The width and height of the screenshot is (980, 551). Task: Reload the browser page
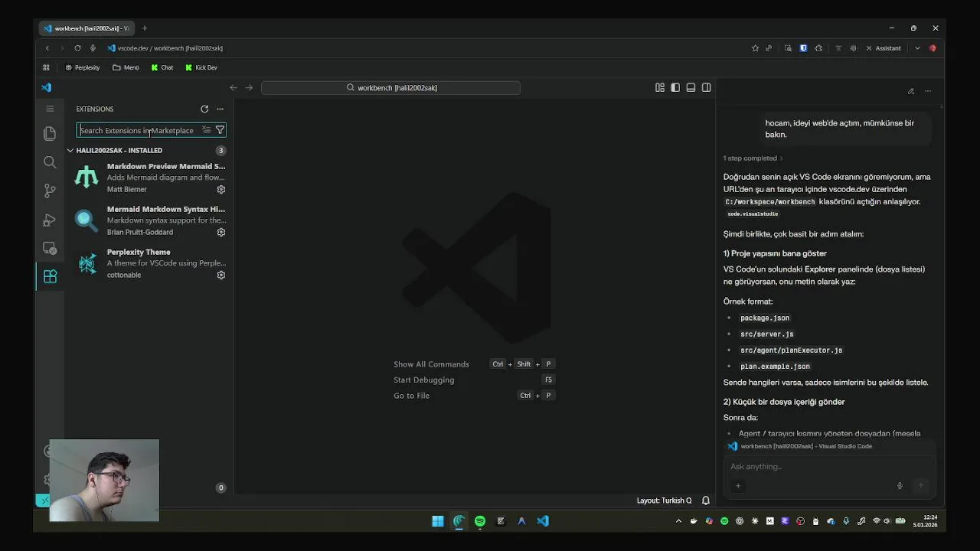(77, 48)
